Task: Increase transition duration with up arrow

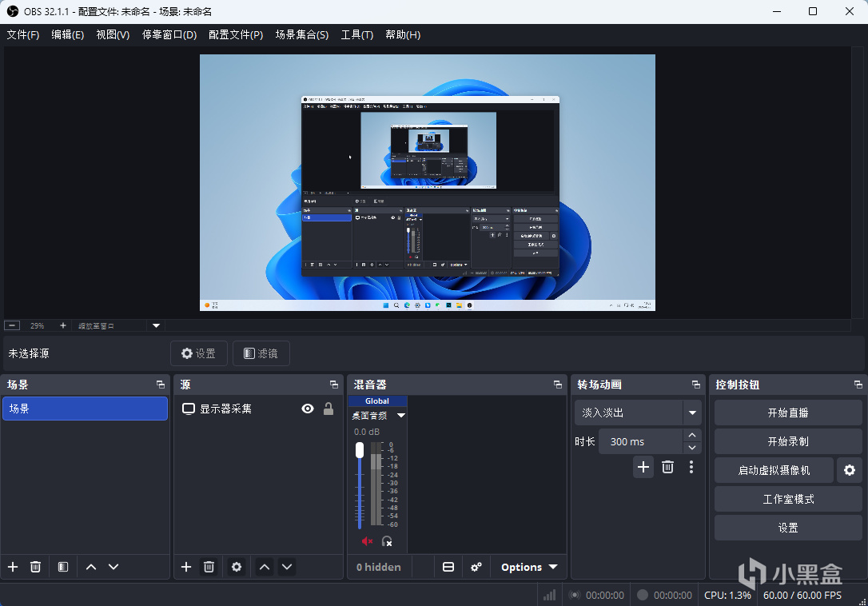Action: (x=692, y=435)
